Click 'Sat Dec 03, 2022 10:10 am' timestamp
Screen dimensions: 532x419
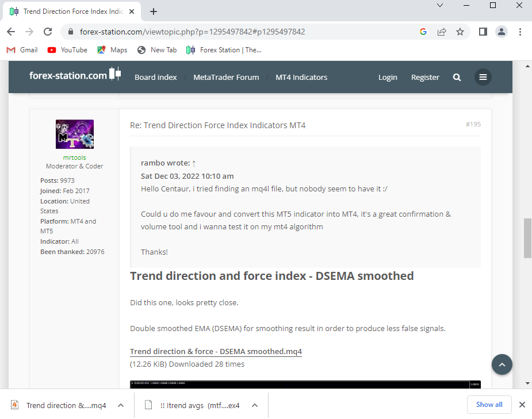(x=187, y=176)
